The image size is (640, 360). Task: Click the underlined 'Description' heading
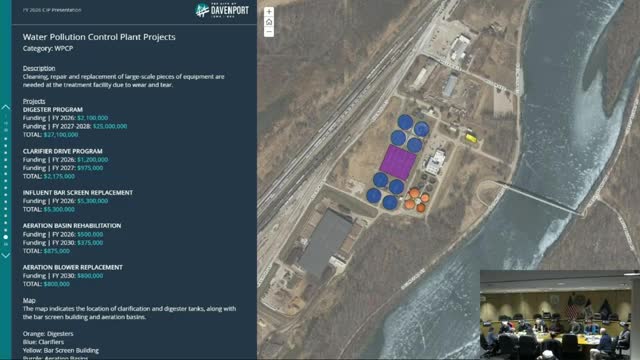click(x=39, y=68)
